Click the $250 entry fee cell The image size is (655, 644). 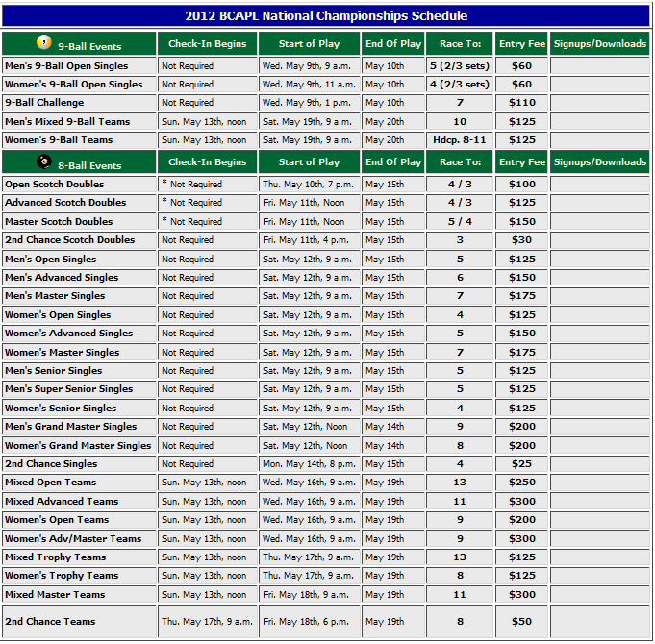point(521,483)
